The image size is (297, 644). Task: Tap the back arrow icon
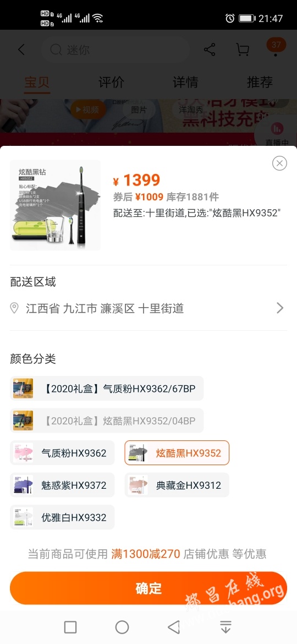tap(21, 50)
